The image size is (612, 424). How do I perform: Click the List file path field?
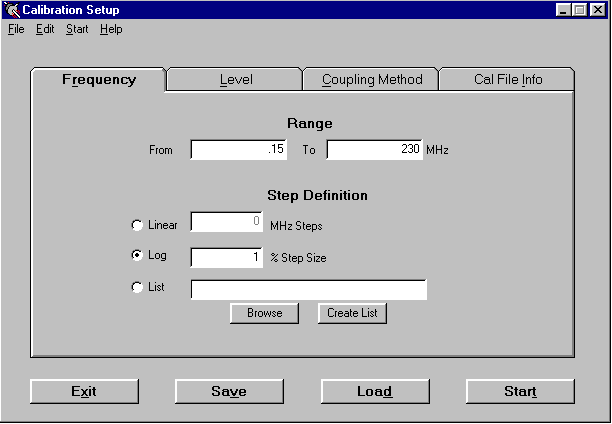tap(308, 290)
